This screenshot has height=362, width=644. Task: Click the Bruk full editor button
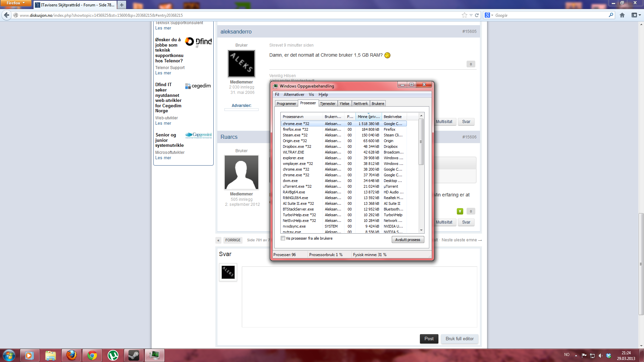point(460,339)
